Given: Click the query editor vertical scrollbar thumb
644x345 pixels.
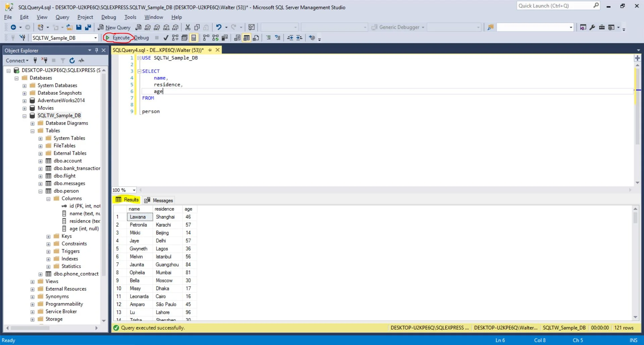Looking at the screenshot, I should coord(638,107).
